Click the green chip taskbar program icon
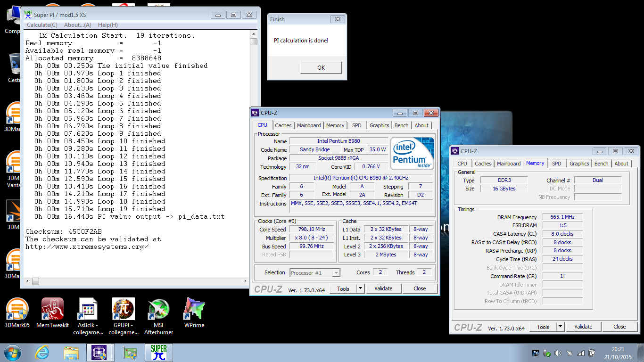Viewport: 644px width, 362px height. (x=129, y=353)
